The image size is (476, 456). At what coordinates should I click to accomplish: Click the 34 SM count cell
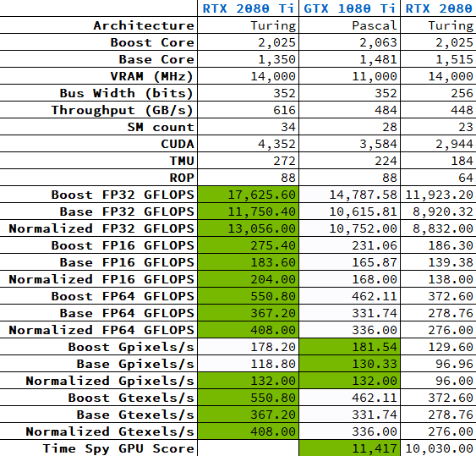tap(248, 127)
